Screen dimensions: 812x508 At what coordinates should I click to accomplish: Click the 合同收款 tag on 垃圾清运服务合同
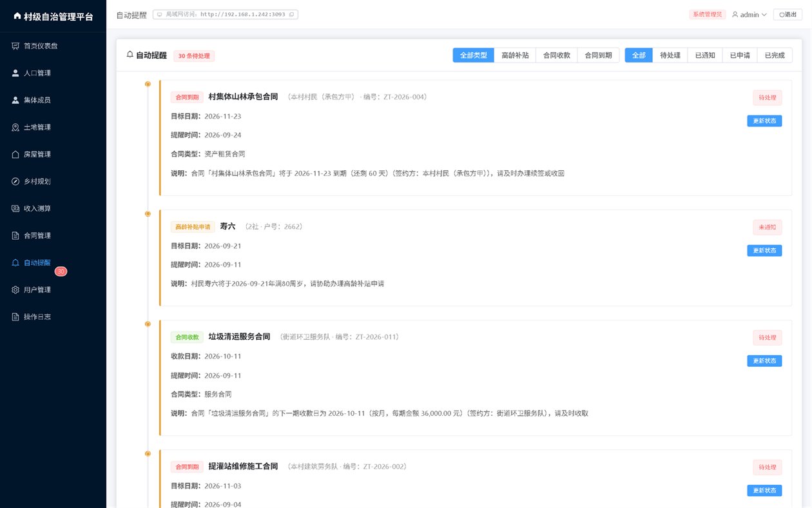187,337
